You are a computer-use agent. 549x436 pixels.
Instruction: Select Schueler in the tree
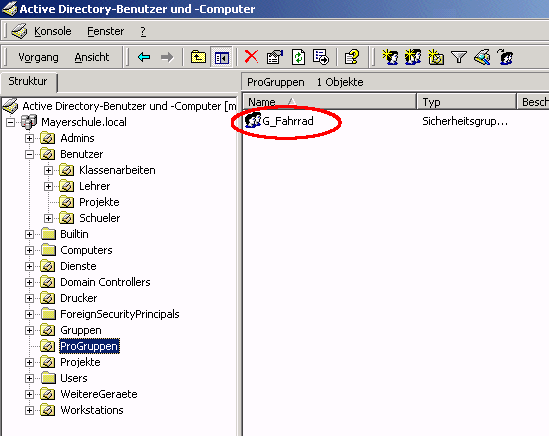[99, 218]
